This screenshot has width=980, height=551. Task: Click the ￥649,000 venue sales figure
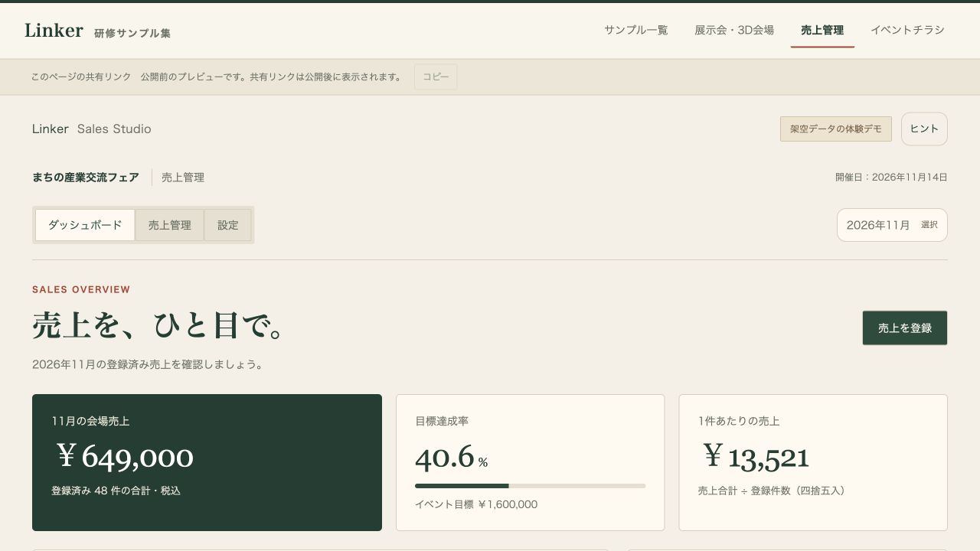pyautogui.click(x=124, y=456)
